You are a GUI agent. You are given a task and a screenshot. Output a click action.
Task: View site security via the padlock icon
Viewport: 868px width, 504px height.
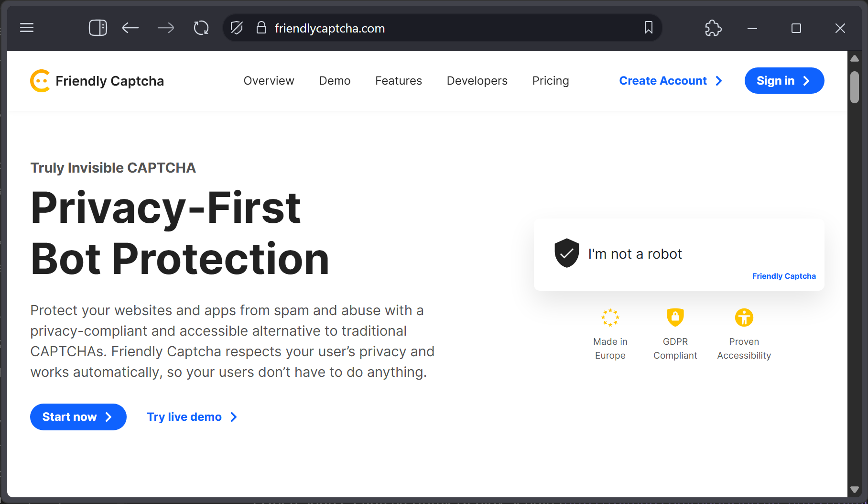[x=261, y=28]
